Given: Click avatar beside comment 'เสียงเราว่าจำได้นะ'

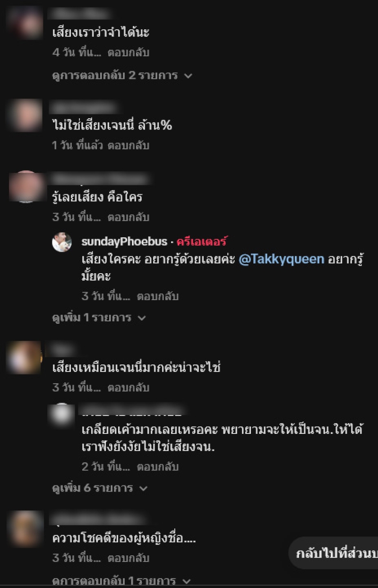Looking at the screenshot, I should [25, 22].
